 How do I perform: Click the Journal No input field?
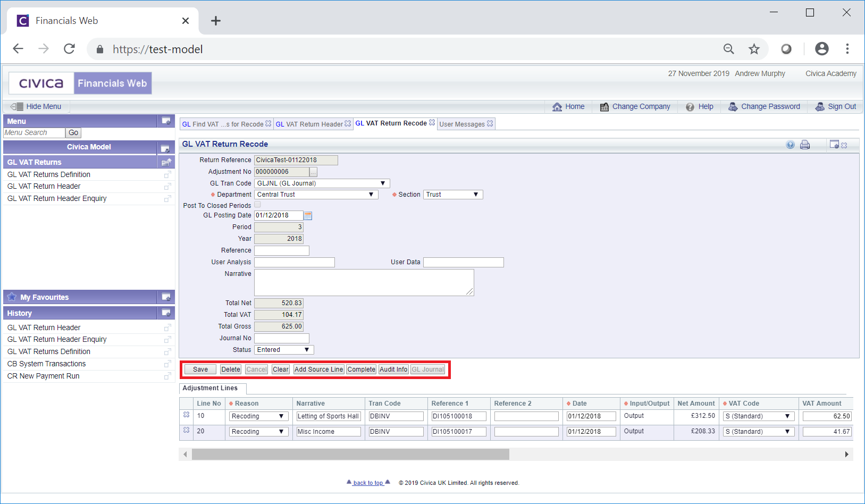(282, 338)
